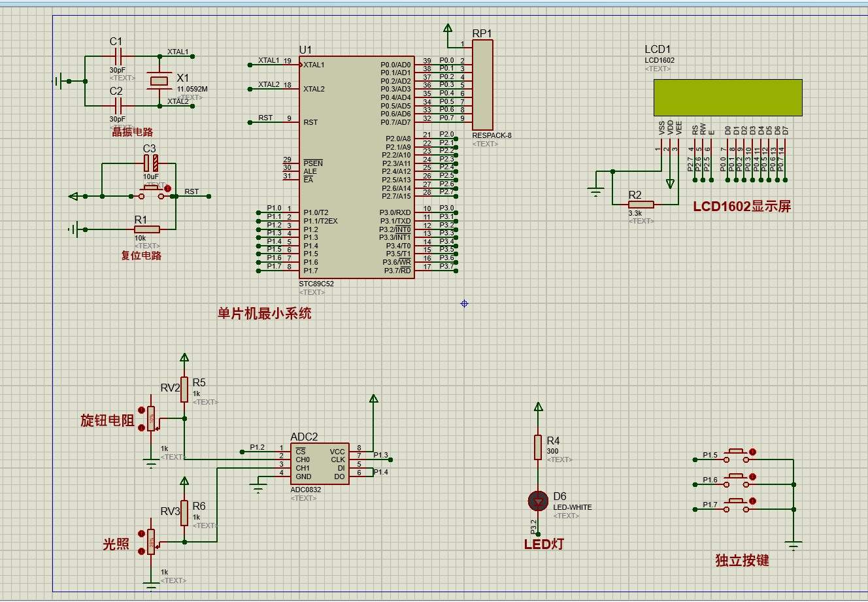Toggle the latch dot on the reset button
This screenshot has width=868, height=602.
pyautogui.click(x=167, y=188)
